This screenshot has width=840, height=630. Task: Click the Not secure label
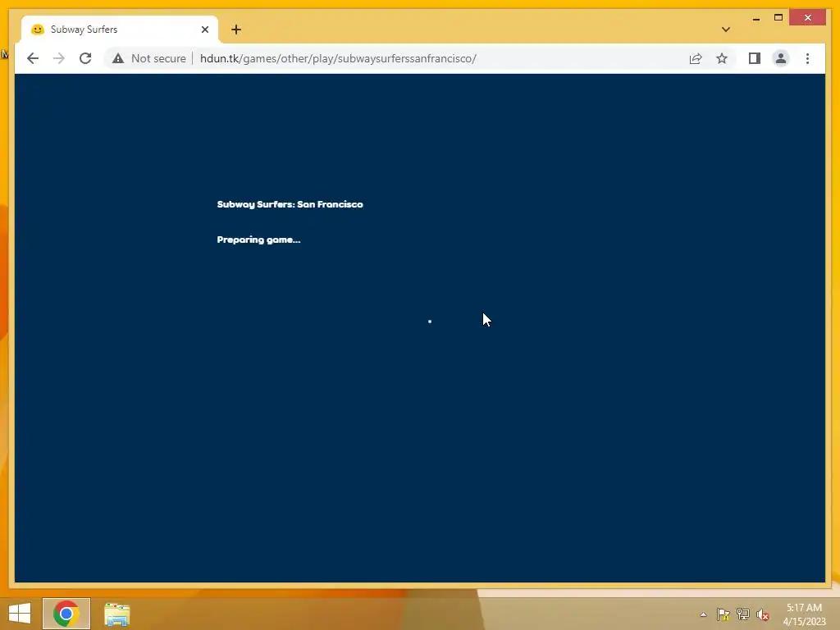[x=158, y=58]
